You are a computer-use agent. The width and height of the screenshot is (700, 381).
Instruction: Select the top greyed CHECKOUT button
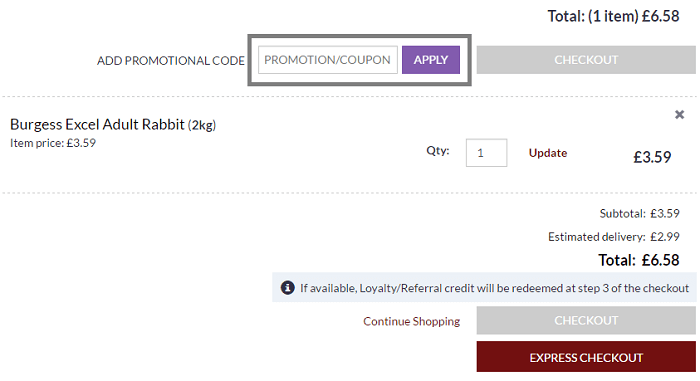[x=586, y=60]
